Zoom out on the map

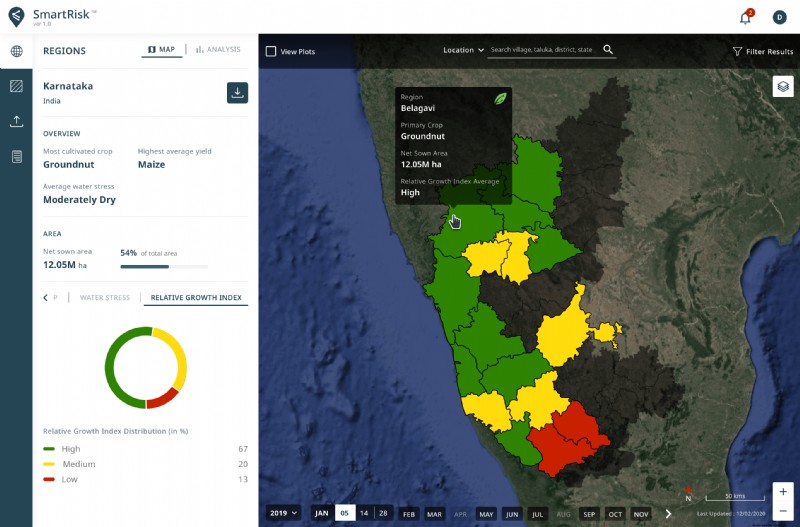pyautogui.click(x=783, y=511)
